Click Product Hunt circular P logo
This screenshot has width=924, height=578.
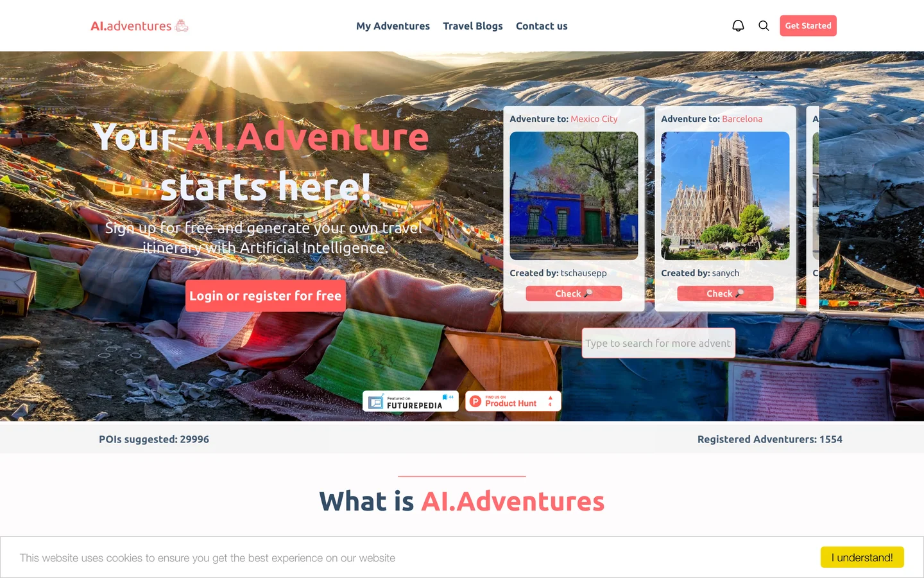pyautogui.click(x=475, y=401)
